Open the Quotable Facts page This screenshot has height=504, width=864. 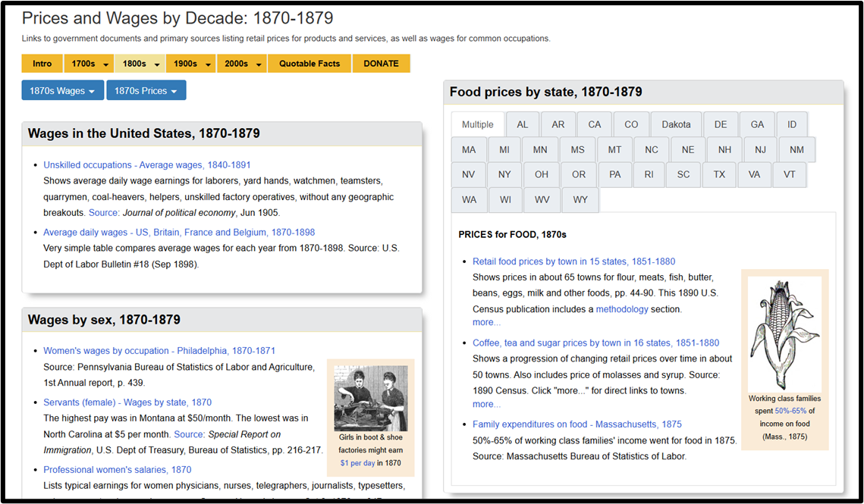309,64
